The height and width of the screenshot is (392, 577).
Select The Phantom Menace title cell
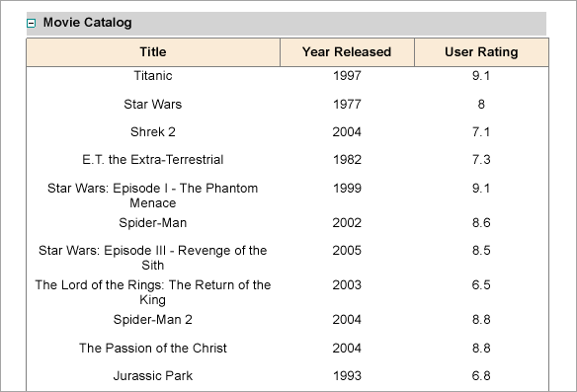pyautogui.click(x=153, y=196)
